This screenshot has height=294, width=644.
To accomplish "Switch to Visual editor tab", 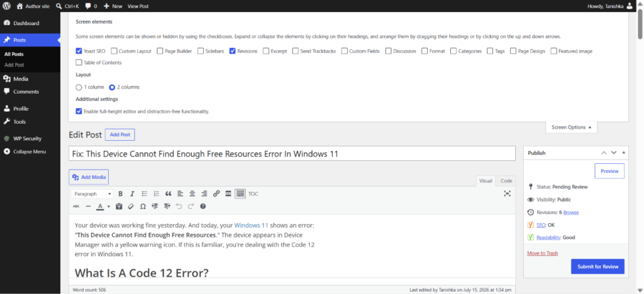I will click(486, 181).
